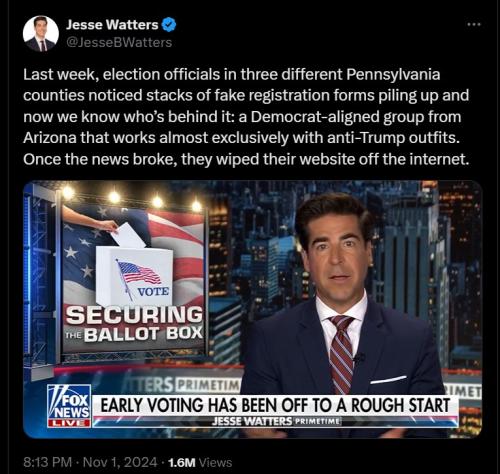Click the anchor in the video frame
The width and height of the screenshot is (500, 474).
[x=343, y=300]
